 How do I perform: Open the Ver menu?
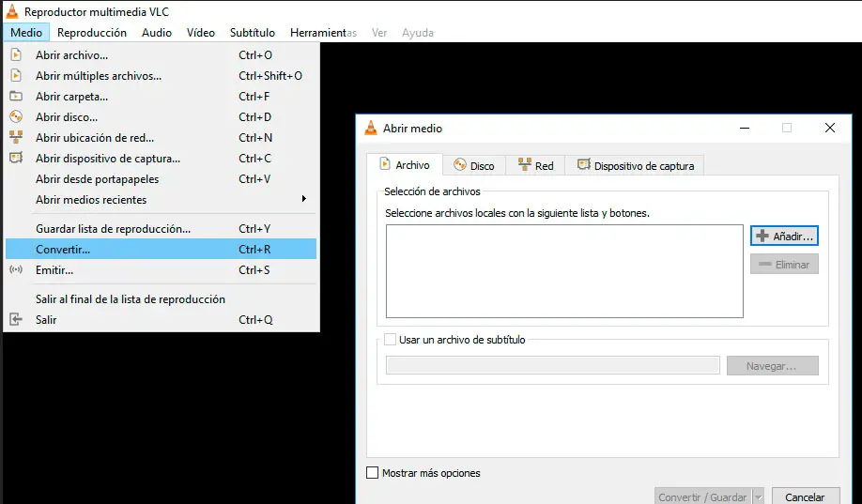tap(379, 33)
